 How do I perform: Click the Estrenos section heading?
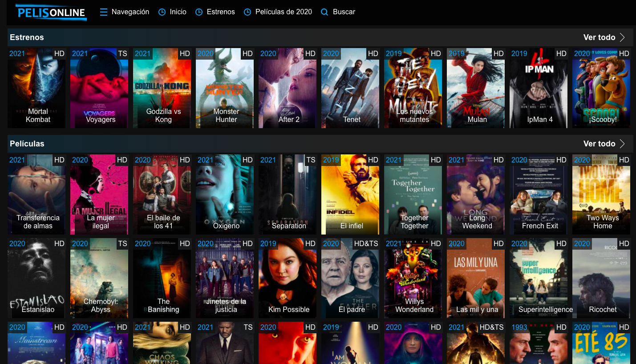click(27, 37)
